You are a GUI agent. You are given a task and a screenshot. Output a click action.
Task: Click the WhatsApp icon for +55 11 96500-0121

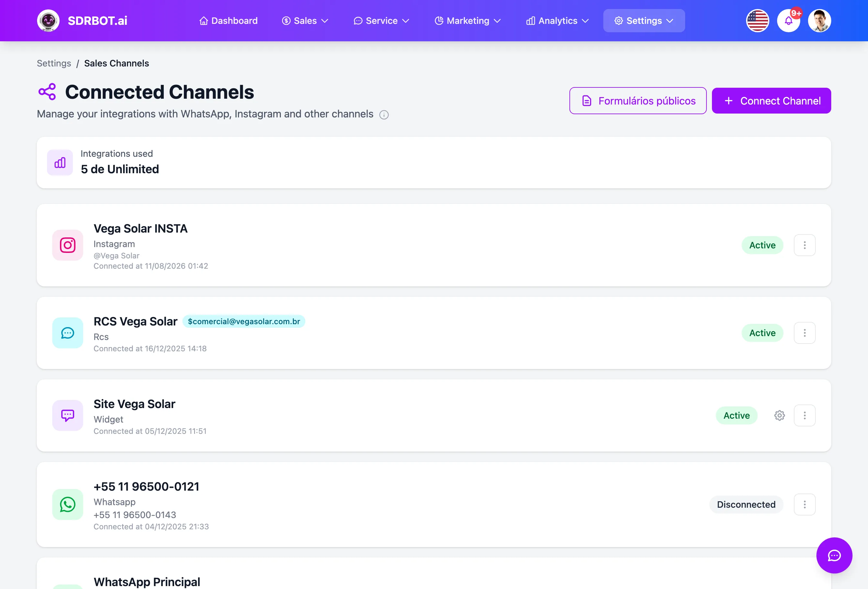[68, 504]
